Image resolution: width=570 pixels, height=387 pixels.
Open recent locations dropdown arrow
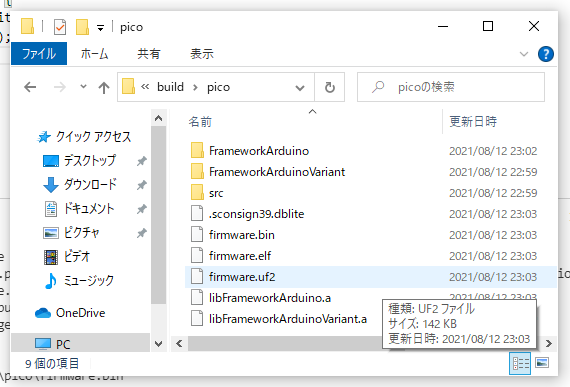tap(83, 87)
